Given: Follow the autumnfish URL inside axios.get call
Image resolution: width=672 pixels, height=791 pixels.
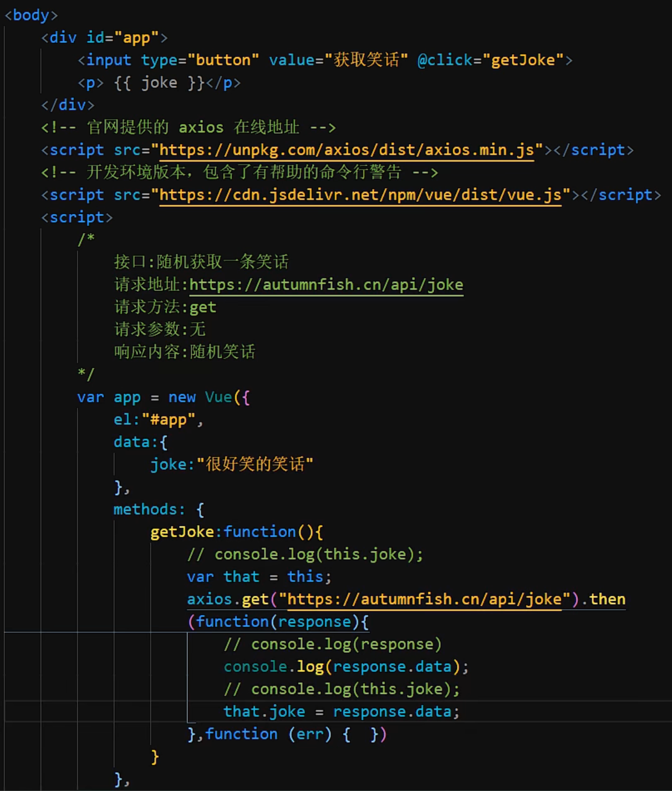Looking at the screenshot, I should pos(425,600).
